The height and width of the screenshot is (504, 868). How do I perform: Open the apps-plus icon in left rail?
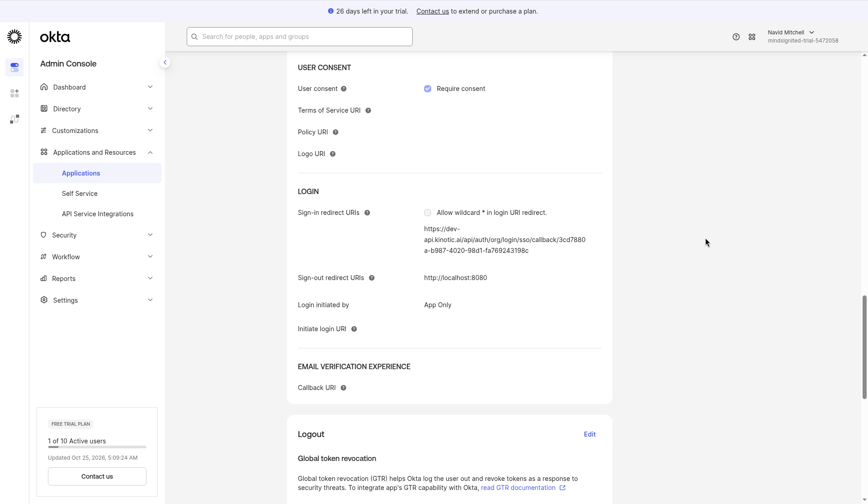coord(14,93)
